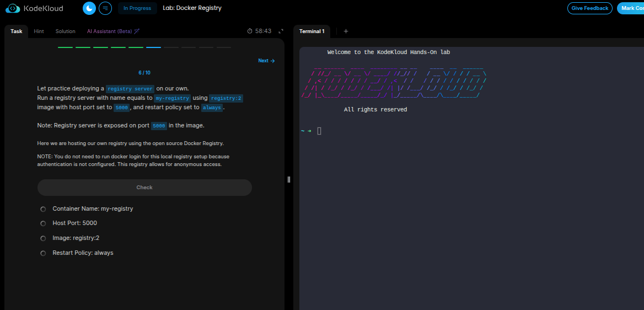Toggle dark mode moon icon
The width and height of the screenshot is (644, 310).
(89, 8)
